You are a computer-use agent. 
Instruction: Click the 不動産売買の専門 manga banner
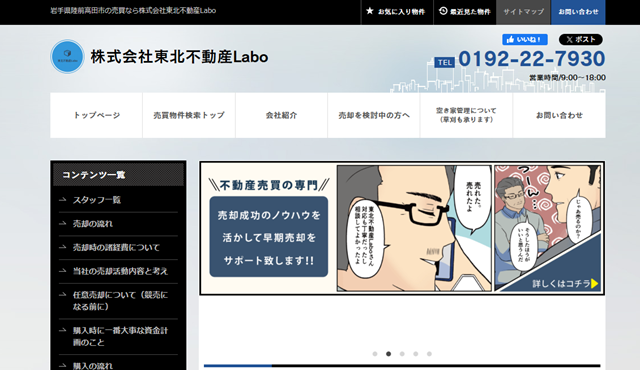click(x=402, y=228)
